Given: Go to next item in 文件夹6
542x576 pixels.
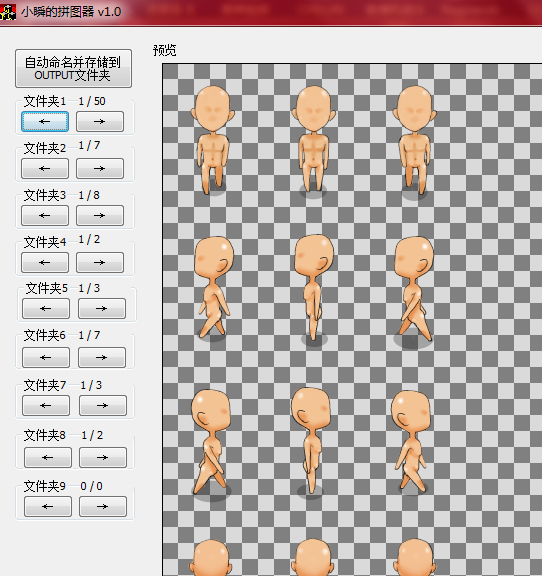Looking at the screenshot, I should (102, 357).
